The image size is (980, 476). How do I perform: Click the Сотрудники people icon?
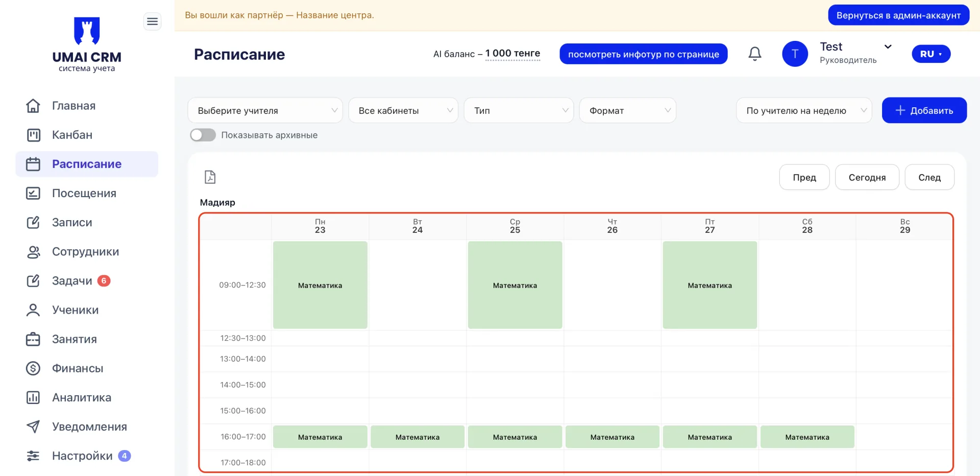click(33, 252)
